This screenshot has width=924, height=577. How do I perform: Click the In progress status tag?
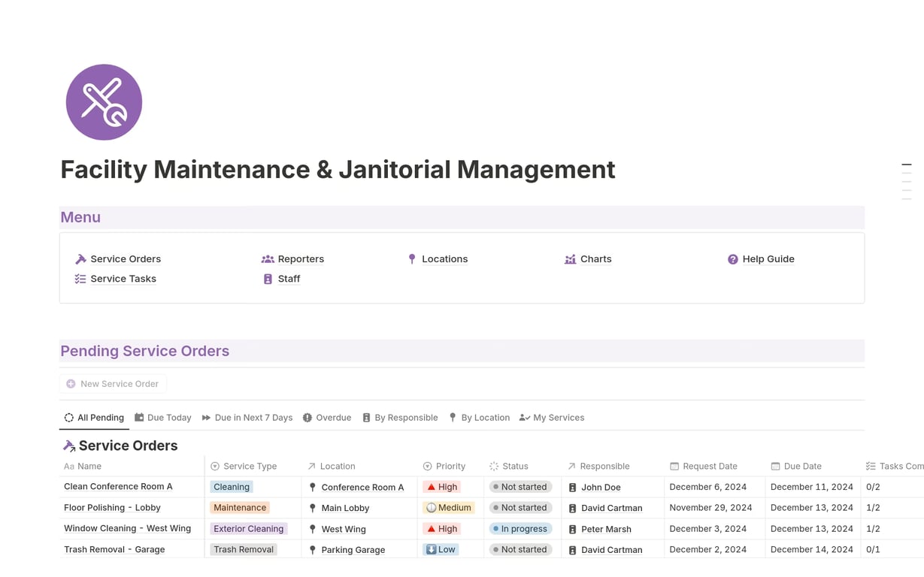520,529
